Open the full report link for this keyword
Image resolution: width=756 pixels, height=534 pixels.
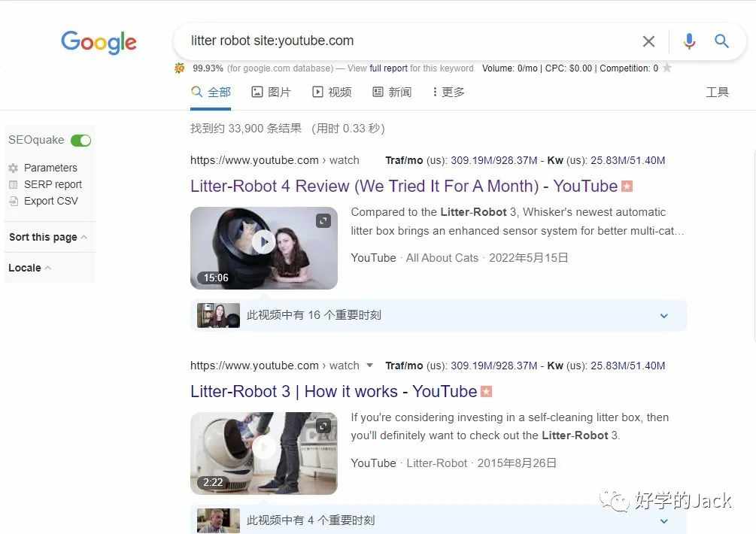(388, 68)
